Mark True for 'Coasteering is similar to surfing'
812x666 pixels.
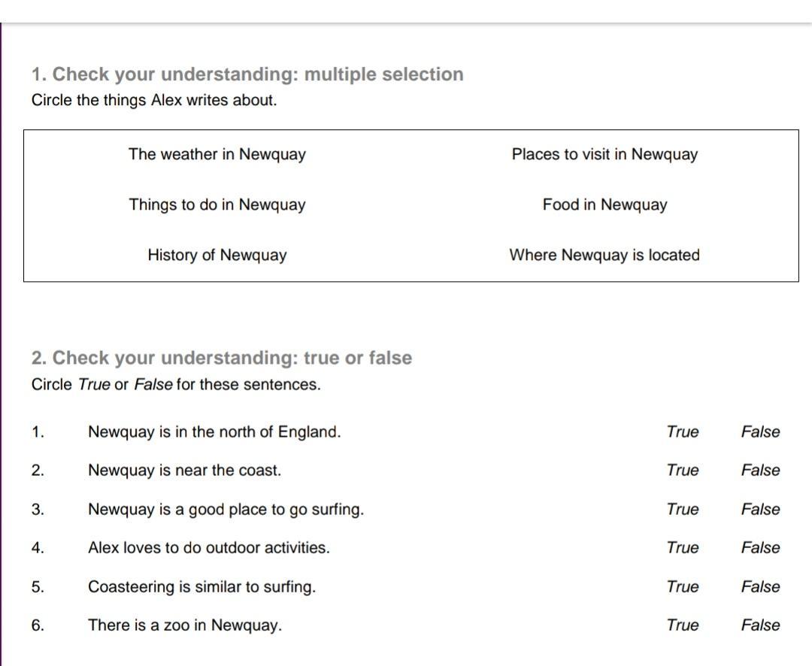682,587
